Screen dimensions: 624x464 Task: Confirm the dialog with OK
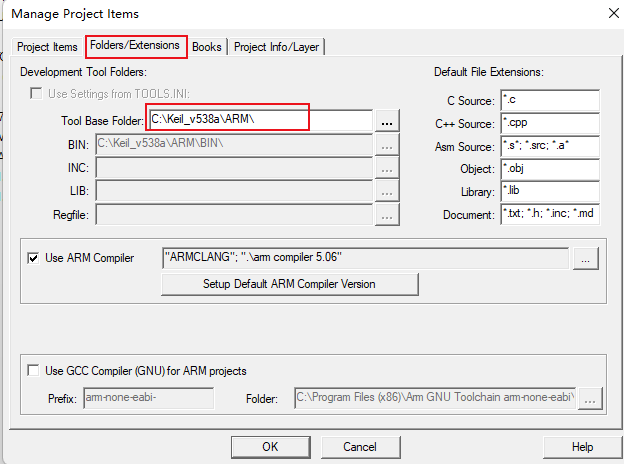pyautogui.click(x=270, y=447)
